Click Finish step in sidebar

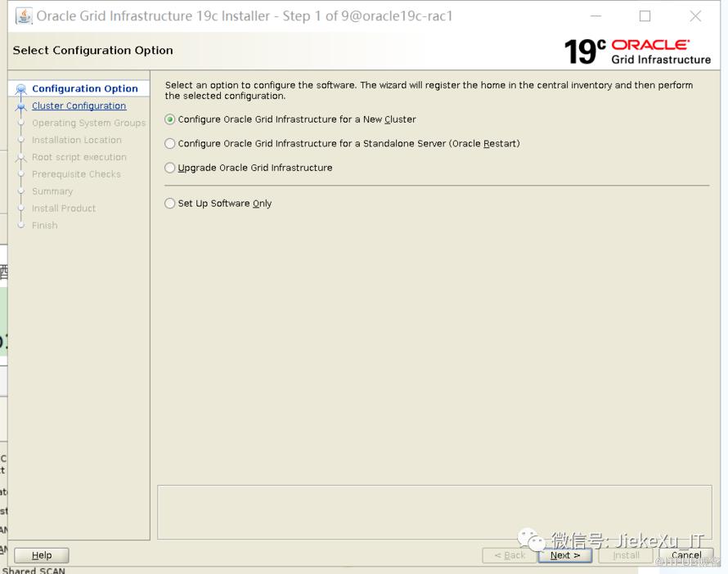44,226
